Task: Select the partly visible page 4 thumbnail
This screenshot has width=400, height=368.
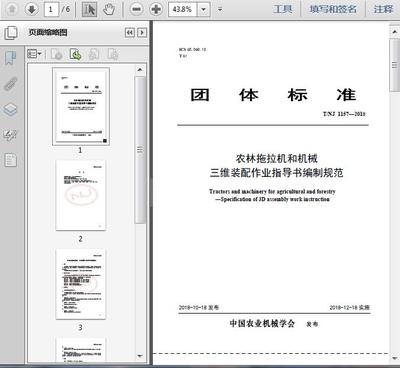Action: click(x=81, y=350)
